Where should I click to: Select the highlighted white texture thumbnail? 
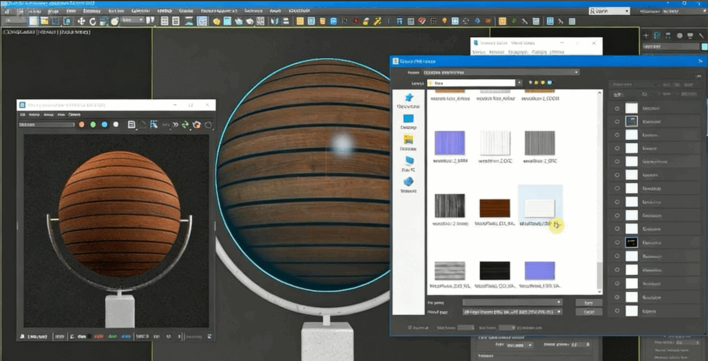540,208
